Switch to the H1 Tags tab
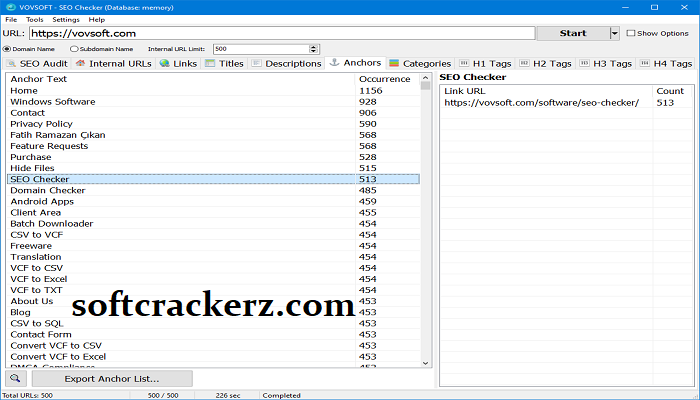 (x=485, y=63)
